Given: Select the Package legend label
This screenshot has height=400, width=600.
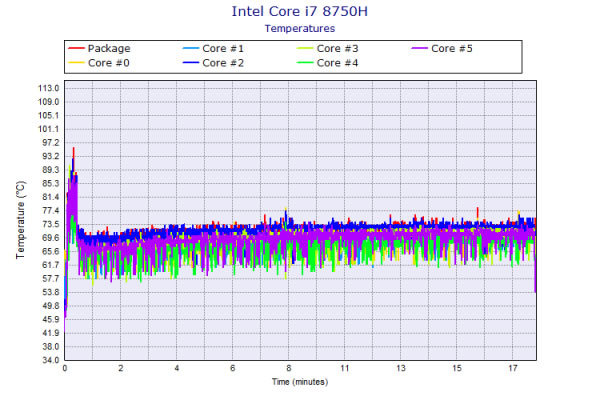Looking at the screenshot, I should 109,49.
